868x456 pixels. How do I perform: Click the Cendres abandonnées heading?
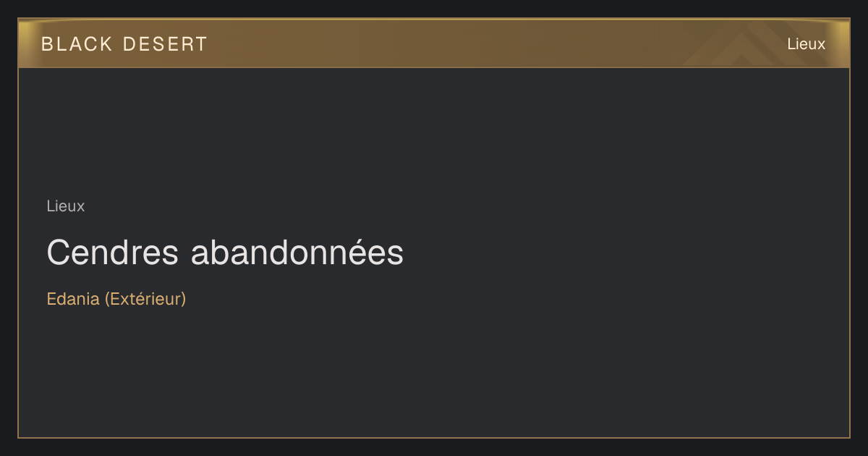(x=225, y=253)
